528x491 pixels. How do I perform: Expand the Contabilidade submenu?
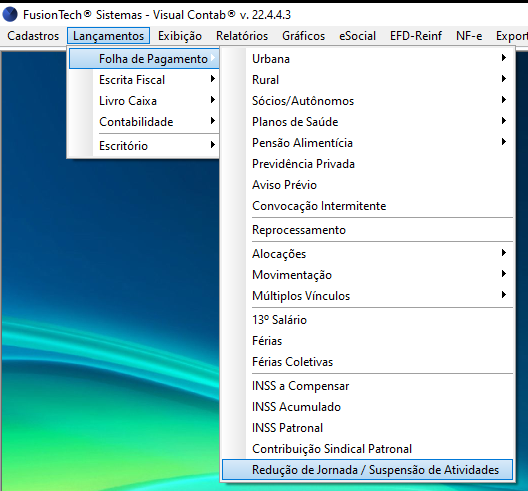[144, 122]
